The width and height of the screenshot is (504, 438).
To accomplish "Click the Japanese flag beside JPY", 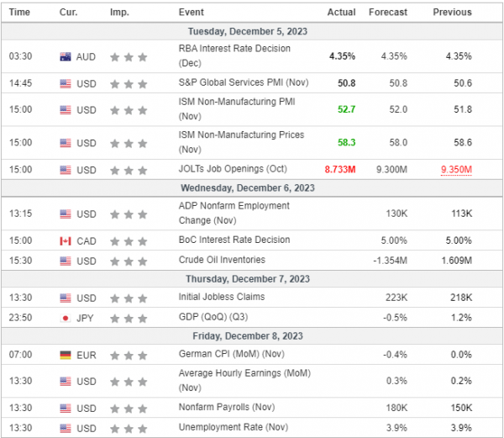I will (x=66, y=318).
